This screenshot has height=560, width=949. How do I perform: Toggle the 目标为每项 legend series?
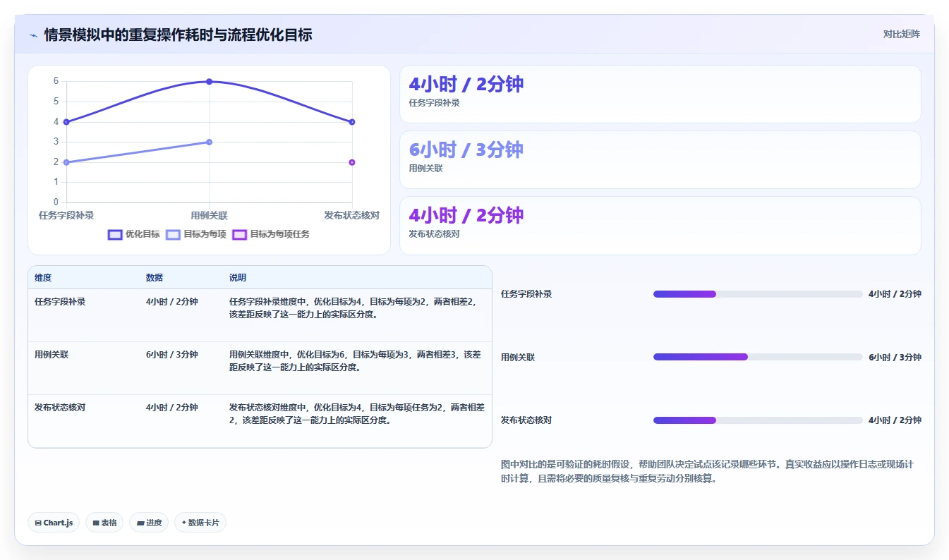coord(196,234)
